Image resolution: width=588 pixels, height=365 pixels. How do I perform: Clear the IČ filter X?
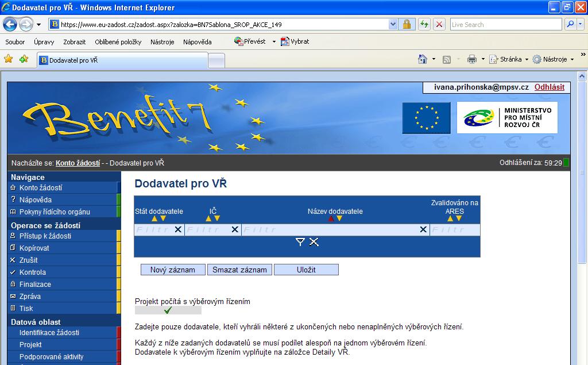coord(235,229)
